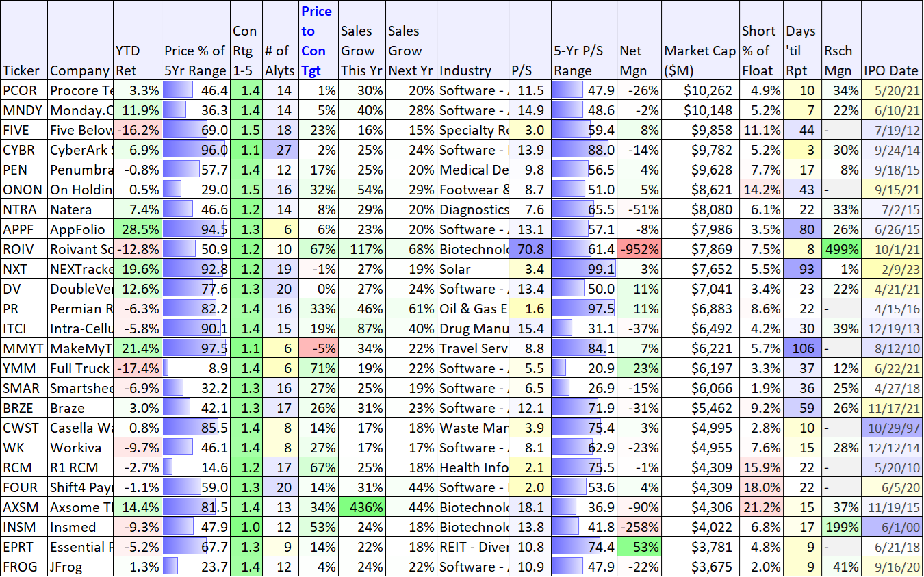Screen dimensions: 924x577
Task: Select ROIV net margin -952% cell
Action: point(639,249)
